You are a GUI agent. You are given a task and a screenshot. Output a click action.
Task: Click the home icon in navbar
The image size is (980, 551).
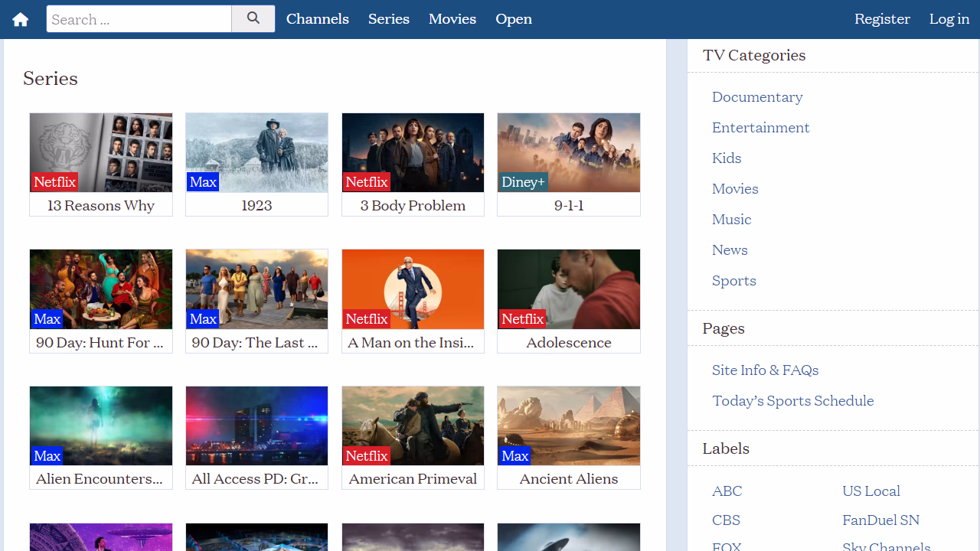[21, 19]
